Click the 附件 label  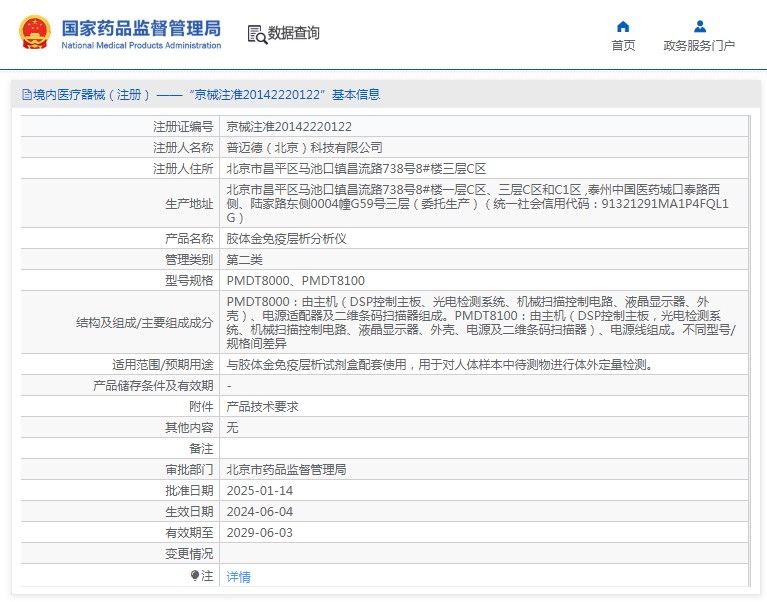pos(201,407)
